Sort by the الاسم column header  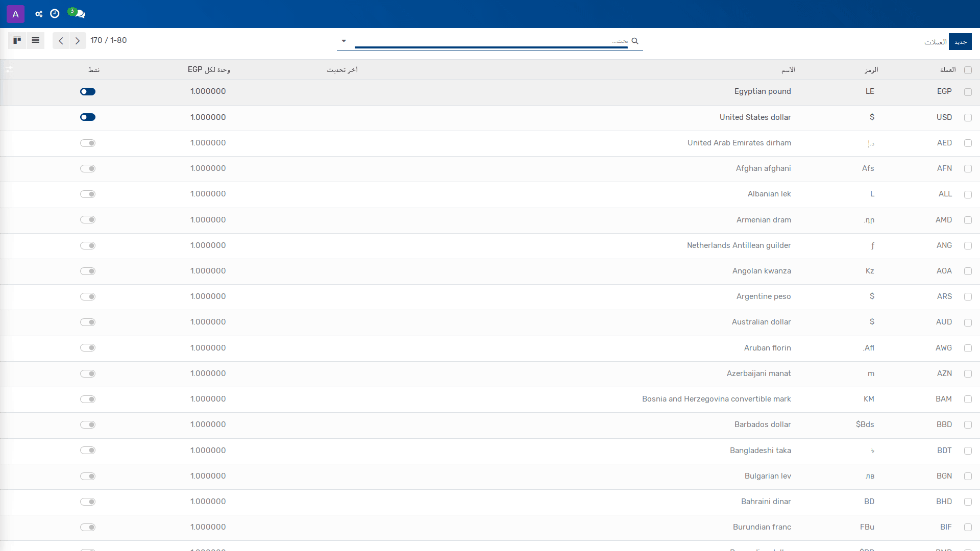pyautogui.click(x=788, y=70)
